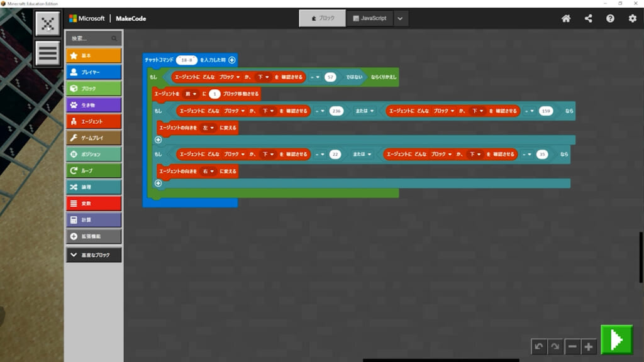Open dropdown arrow next to JavaScript

click(x=401, y=18)
